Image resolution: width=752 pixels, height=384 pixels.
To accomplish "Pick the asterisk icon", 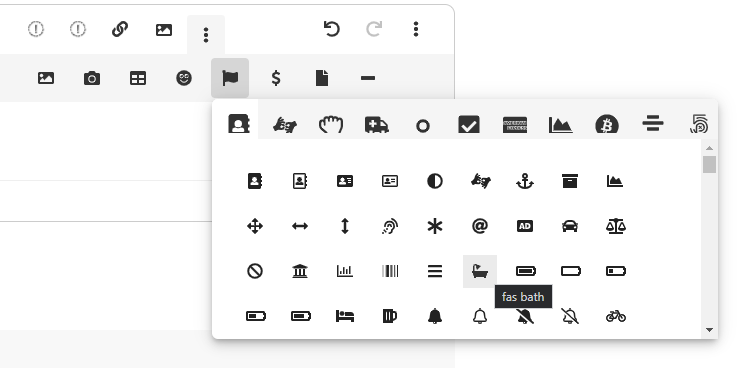I will pyautogui.click(x=435, y=226).
